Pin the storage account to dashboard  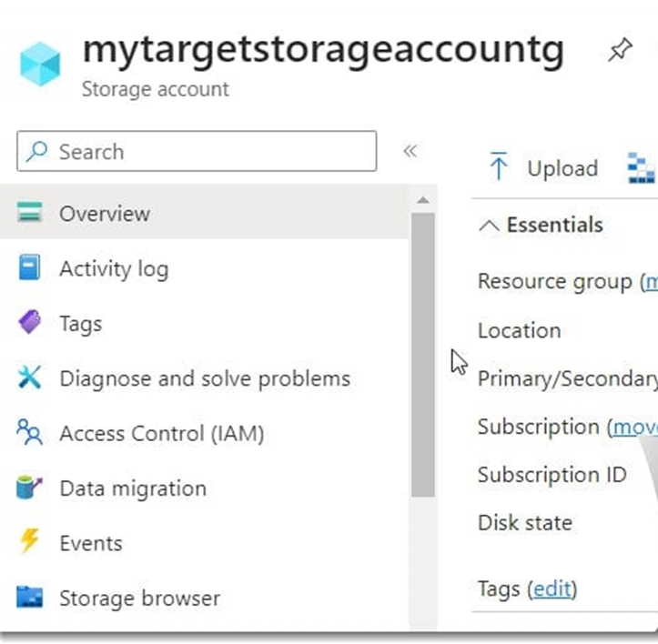click(x=621, y=49)
